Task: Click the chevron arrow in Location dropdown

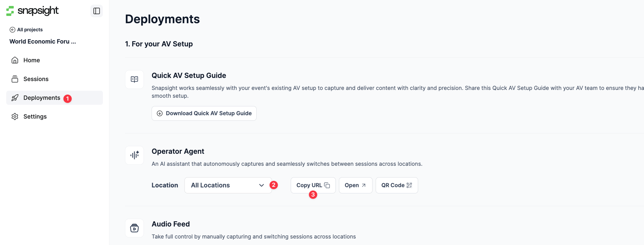Action: coord(261,185)
